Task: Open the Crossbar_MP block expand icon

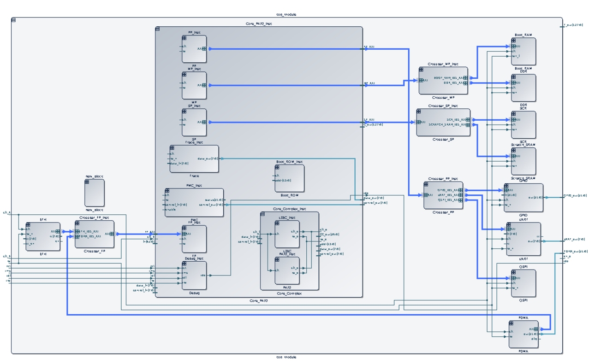Action: coord(422,70)
